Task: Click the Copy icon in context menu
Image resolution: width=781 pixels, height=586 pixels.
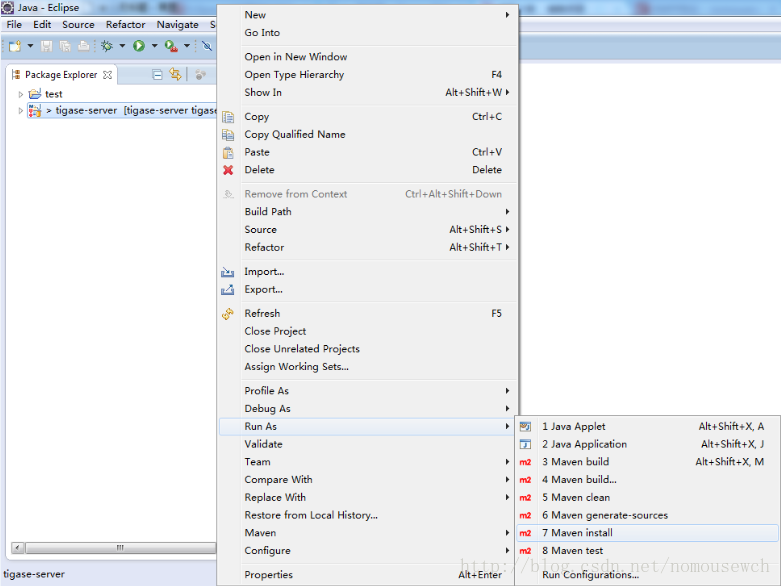Action: tap(228, 117)
